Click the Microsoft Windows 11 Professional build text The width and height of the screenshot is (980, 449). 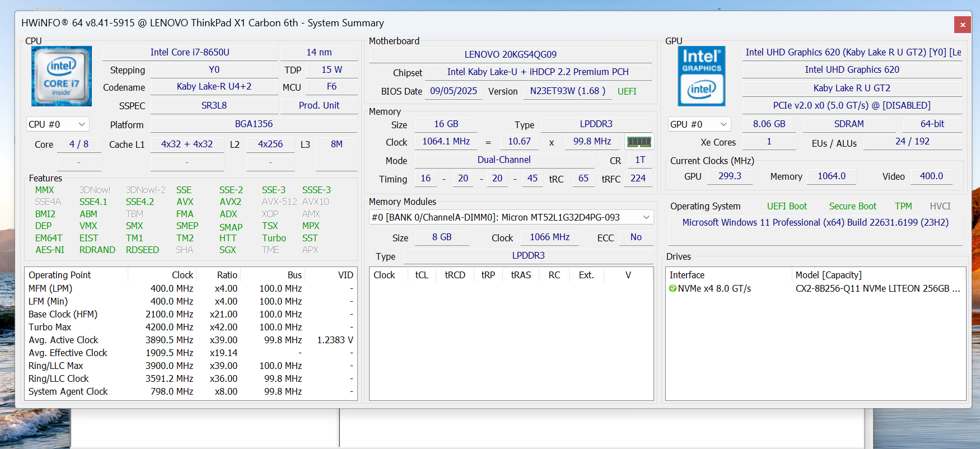815,222
